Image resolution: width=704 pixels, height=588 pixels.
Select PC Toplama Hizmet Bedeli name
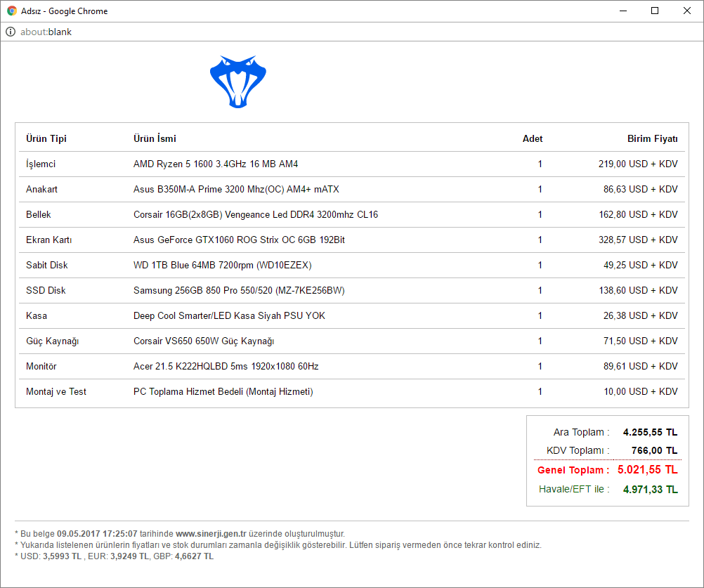(223, 391)
